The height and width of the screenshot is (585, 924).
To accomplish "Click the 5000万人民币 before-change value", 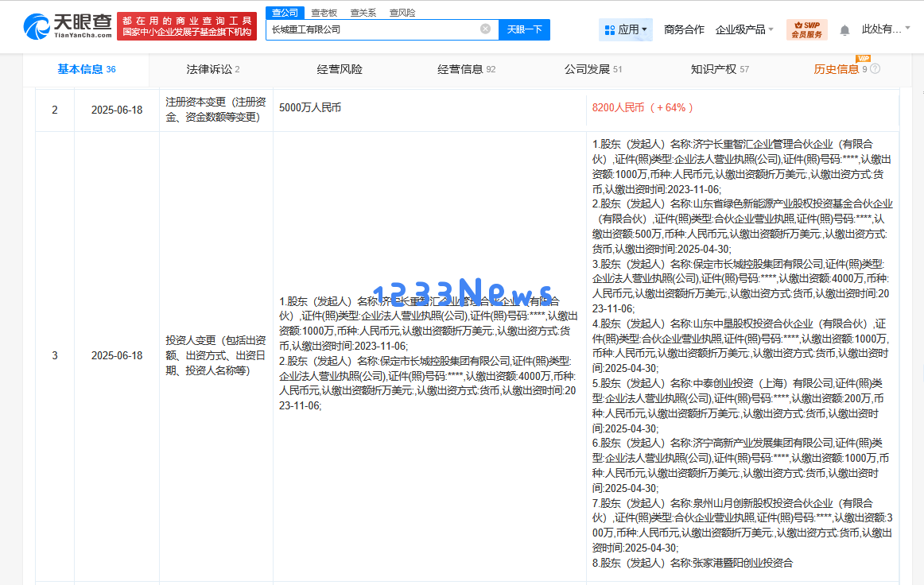I will tap(310, 108).
